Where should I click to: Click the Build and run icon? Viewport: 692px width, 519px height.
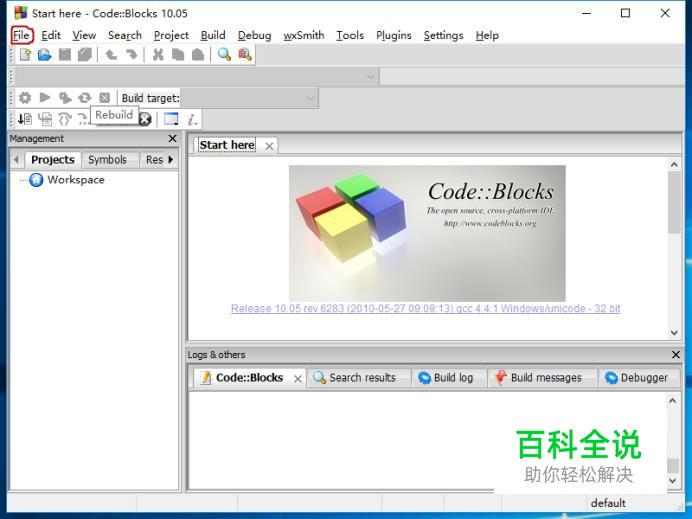(x=65, y=98)
